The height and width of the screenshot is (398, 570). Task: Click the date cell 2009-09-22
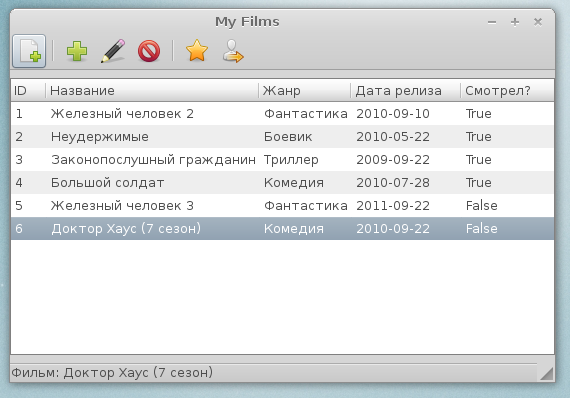pyautogui.click(x=393, y=160)
